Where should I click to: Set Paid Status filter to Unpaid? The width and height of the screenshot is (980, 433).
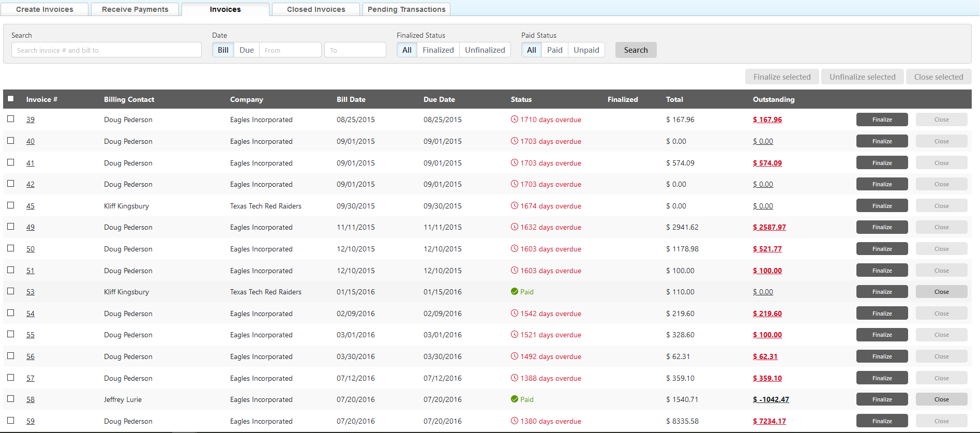[586, 50]
